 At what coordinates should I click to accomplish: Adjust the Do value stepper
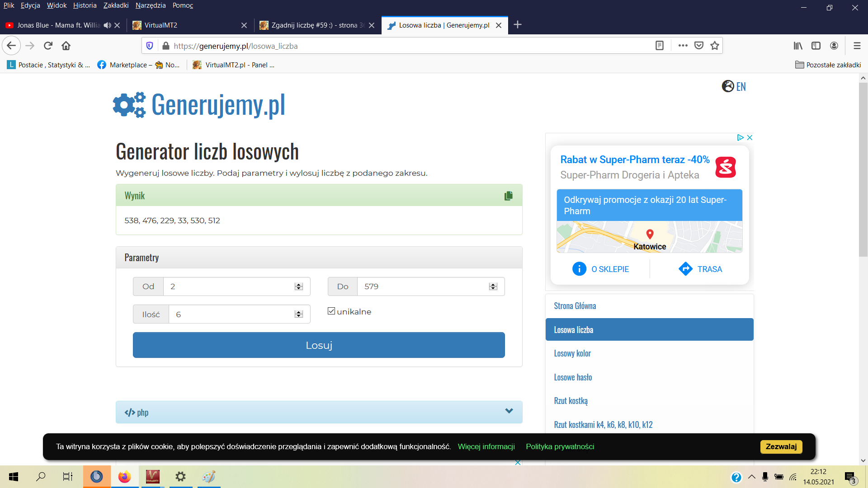[x=493, y=286]
